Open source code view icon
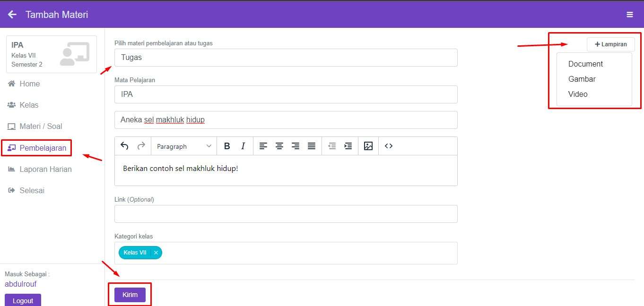 point(389,146)
